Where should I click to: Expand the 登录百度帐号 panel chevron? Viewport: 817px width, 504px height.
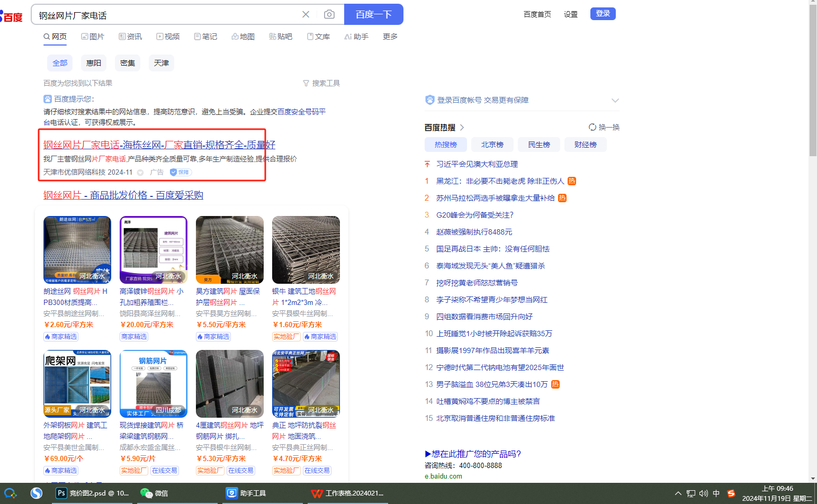pyautogui.click(x=615, y=100)
